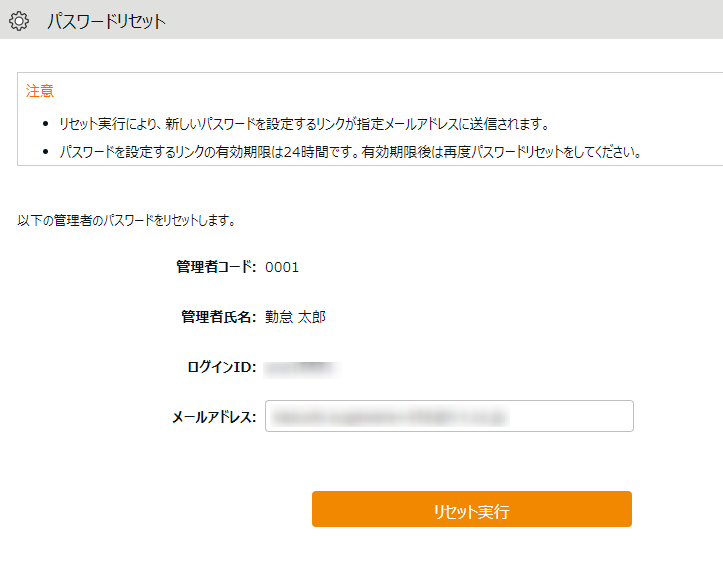This screenshot has width=723, height=566.
Task: Click the blank area left of the リセット実行 button
Action: point(160,509)
